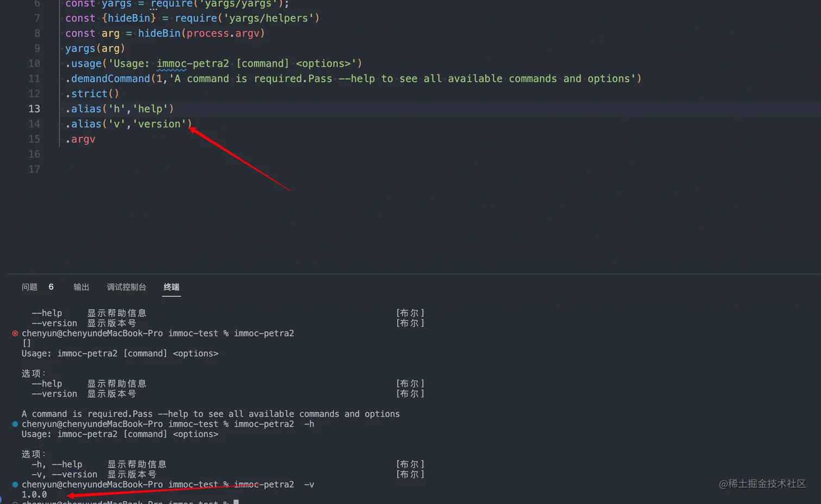
Task: Click the last 选项: heading in terminal
Action: click(x=34, y=454)
